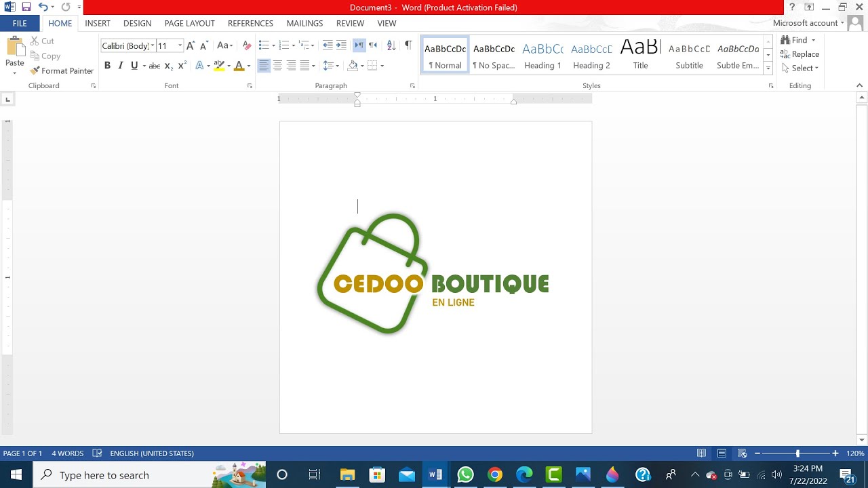Viewport: 868px width, 488px height.
Task: Apply the Title style
Action: (640, 55)
